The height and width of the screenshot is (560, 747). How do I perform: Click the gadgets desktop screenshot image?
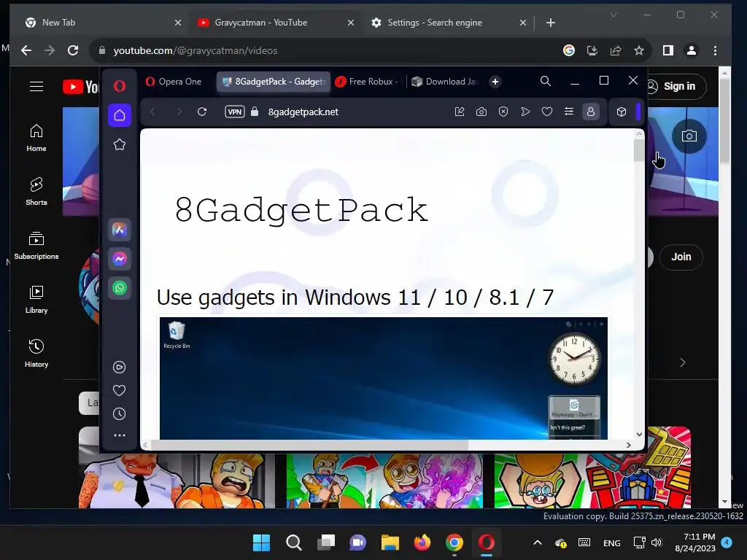pos(384,378)
